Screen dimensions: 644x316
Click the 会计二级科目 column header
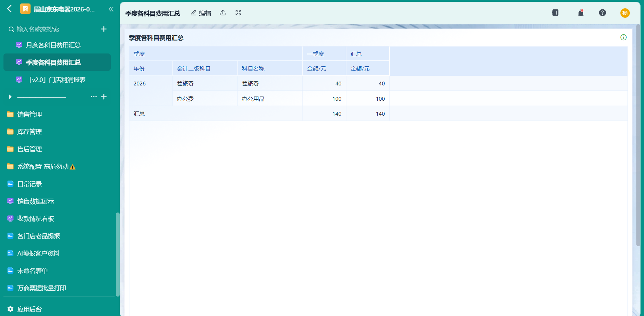[205, 68]
